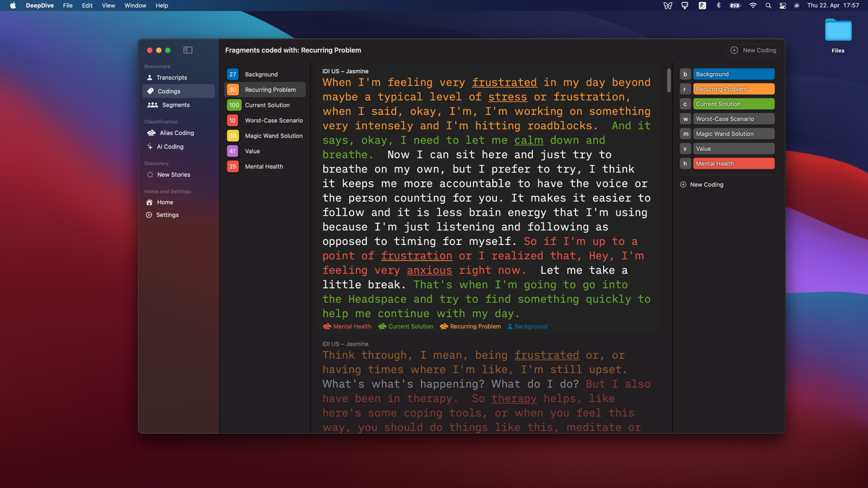This screenshot has height=488, width=868.
Task: Click New Coding button in title bar
Action: pyautogui.click(x=754, y=50)
